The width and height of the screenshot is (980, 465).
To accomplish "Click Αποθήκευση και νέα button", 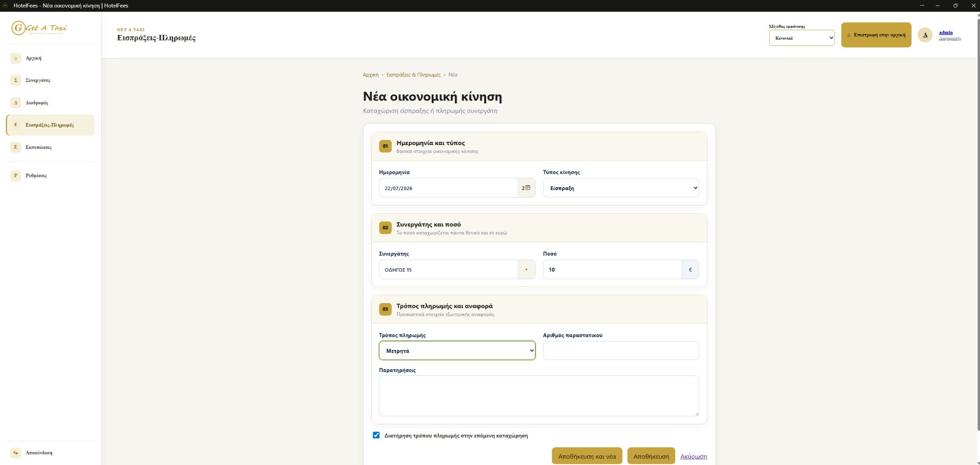I will 587,456.
